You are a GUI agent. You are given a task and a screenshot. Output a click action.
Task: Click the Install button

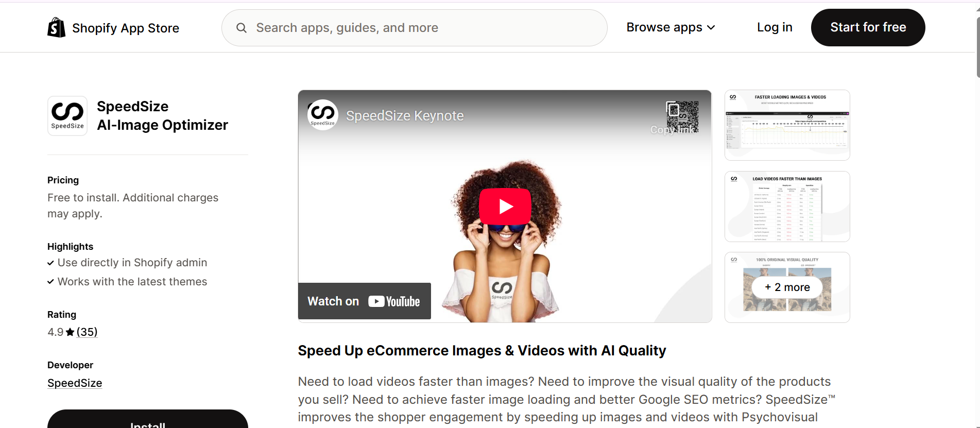click(148, 419)
